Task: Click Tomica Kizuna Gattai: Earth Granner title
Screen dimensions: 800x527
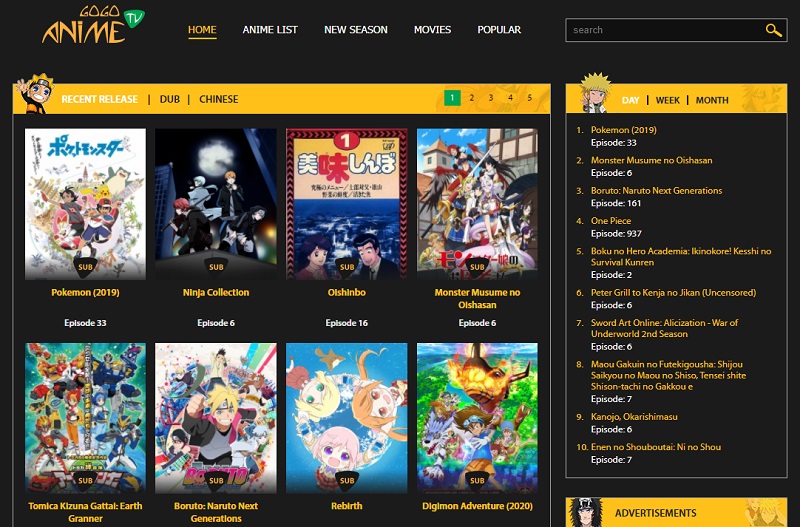Action: click(85, 512)
